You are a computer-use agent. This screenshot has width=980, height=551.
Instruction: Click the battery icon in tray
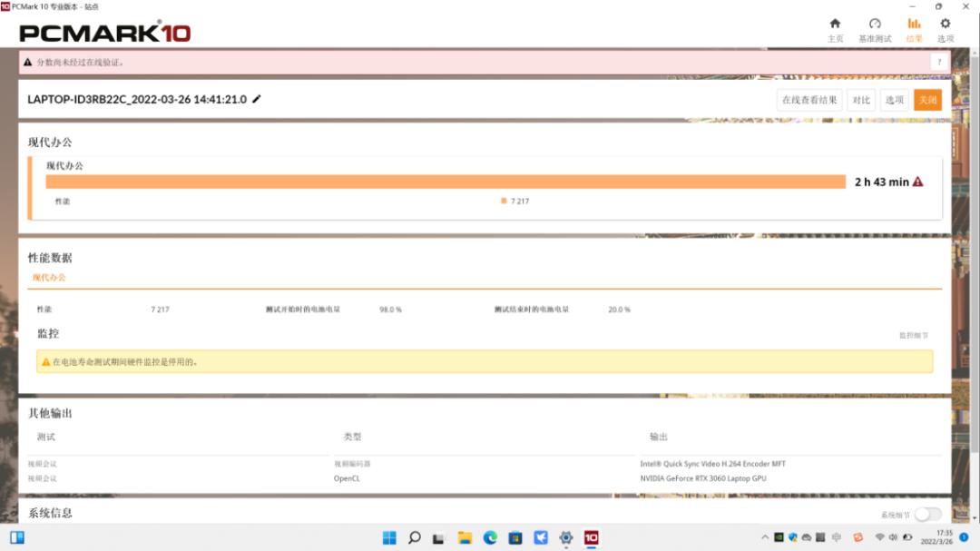(907, 537)
